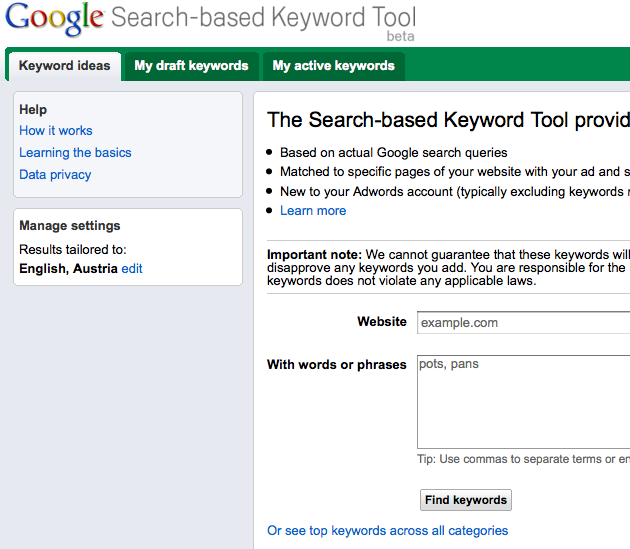The image size is (630, 549).
Task: Click the Find keywords button
Action: (466, 500)
